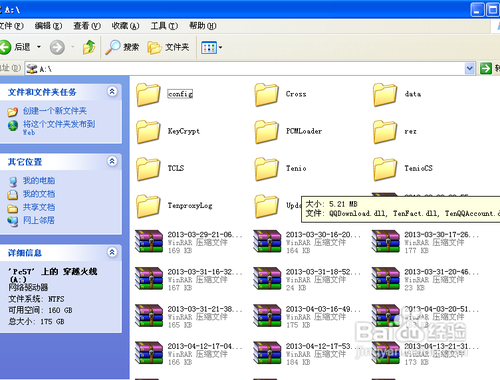
Task: Click 创建一个新文件夹 link
Action: click(x=55, y=111)
